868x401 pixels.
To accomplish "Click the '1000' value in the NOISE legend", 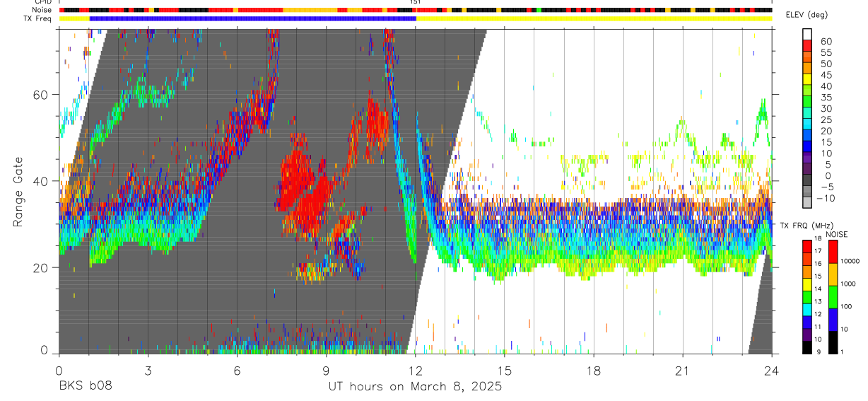I will click(x=848, y=284).
